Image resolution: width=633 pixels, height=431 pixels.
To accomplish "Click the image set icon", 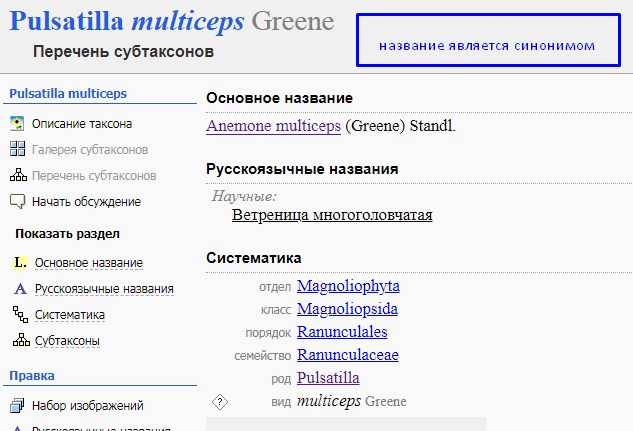I will pos(17,406).
